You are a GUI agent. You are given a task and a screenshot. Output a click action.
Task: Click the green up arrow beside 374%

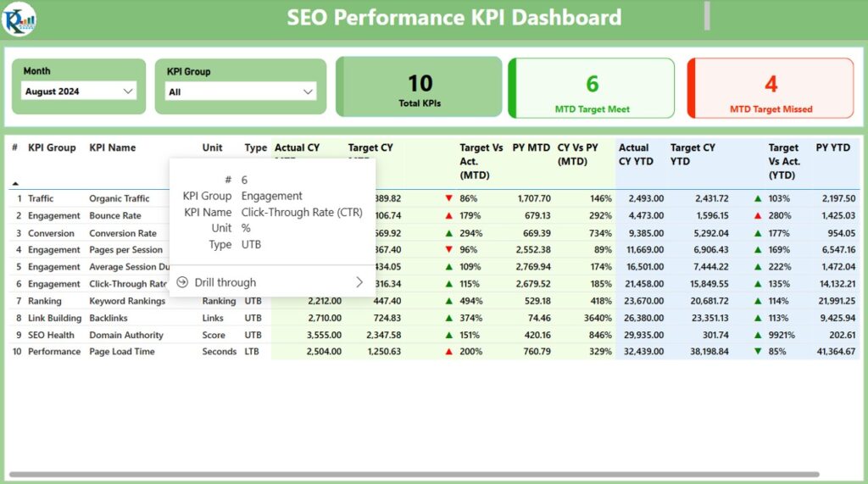point(449,318)
